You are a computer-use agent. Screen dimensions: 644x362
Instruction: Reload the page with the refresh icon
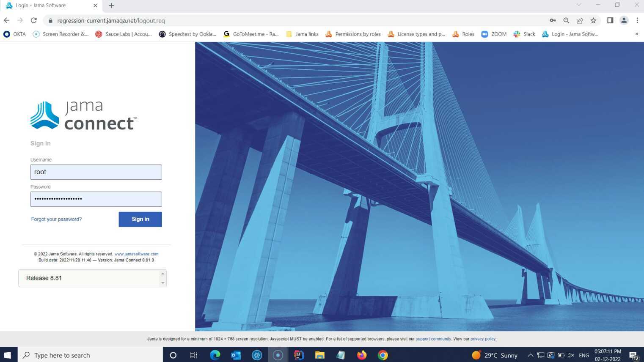click(34, 20)
